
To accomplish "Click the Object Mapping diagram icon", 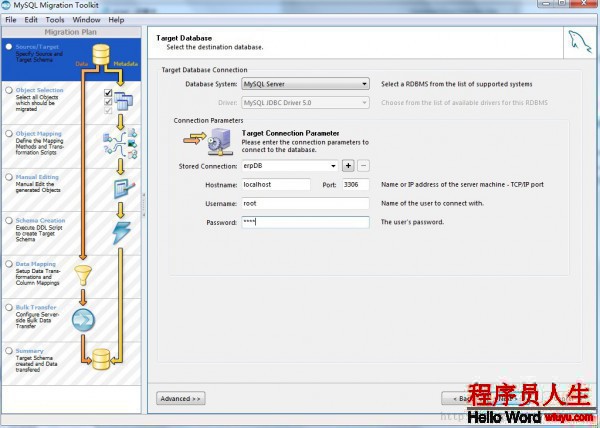I will coord(120,144).
